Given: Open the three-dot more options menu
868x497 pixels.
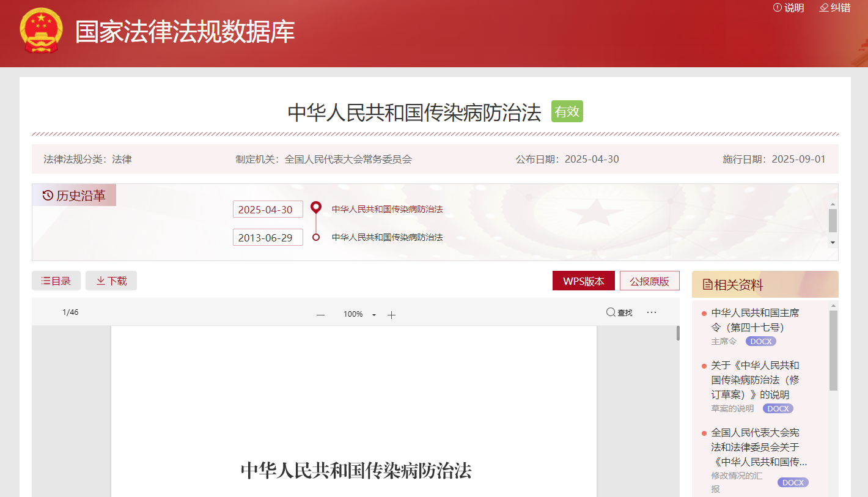Looking at the screenshot, I should pyautogui.click(x=652, y=313).
